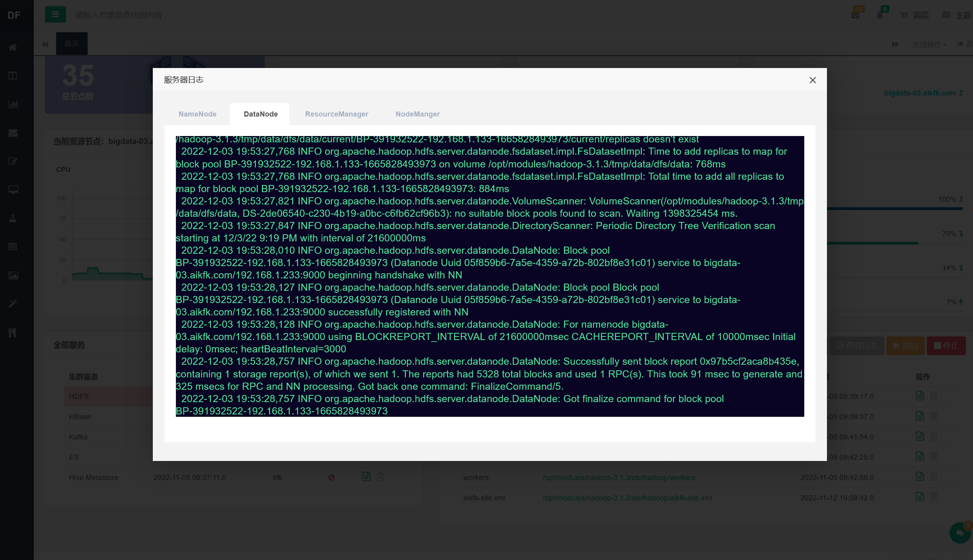Select the HDFS service row
The height and width of the screenshot is (560, 973).
point(108,396)
